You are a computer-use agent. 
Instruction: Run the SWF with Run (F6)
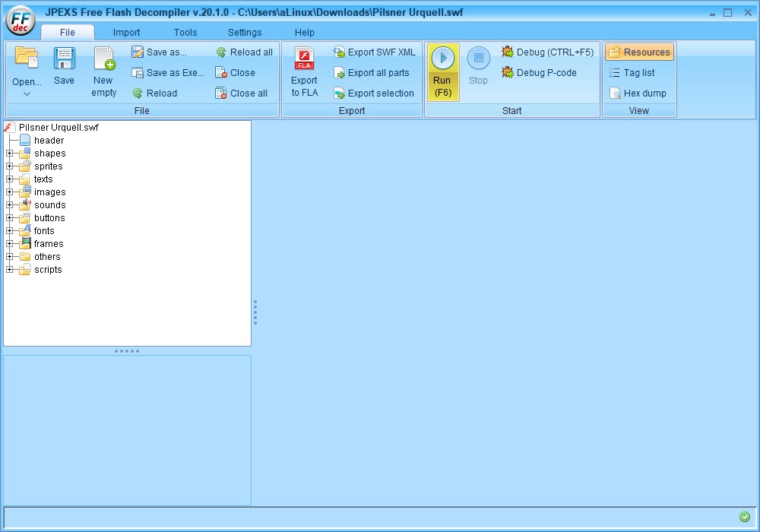(442, 71)
